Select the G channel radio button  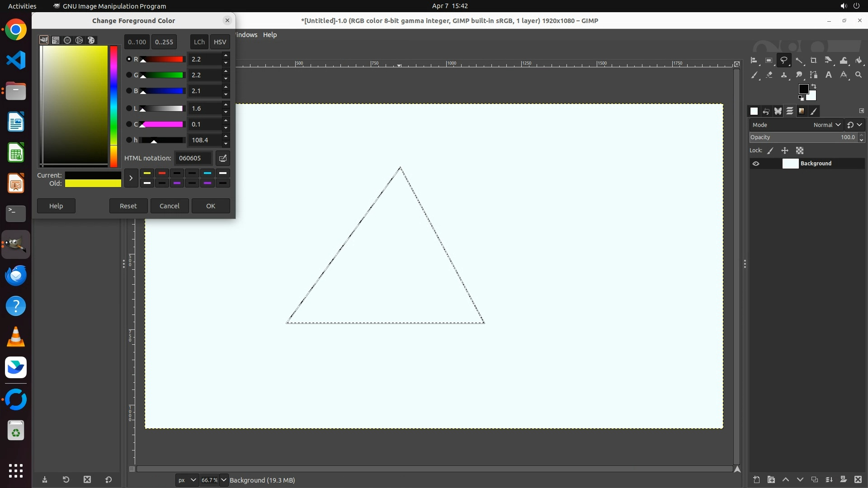point(129,75)
